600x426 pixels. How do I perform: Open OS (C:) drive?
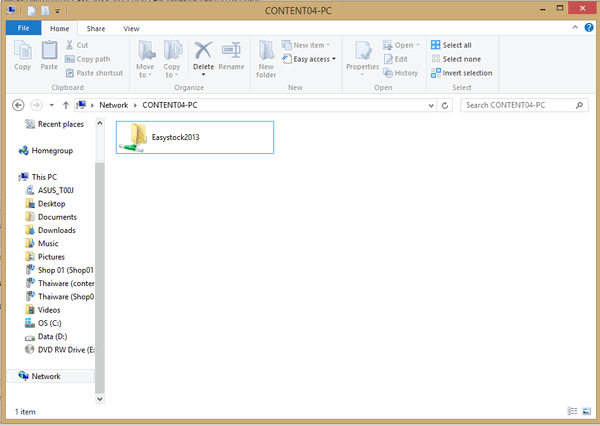click(43, 323)
